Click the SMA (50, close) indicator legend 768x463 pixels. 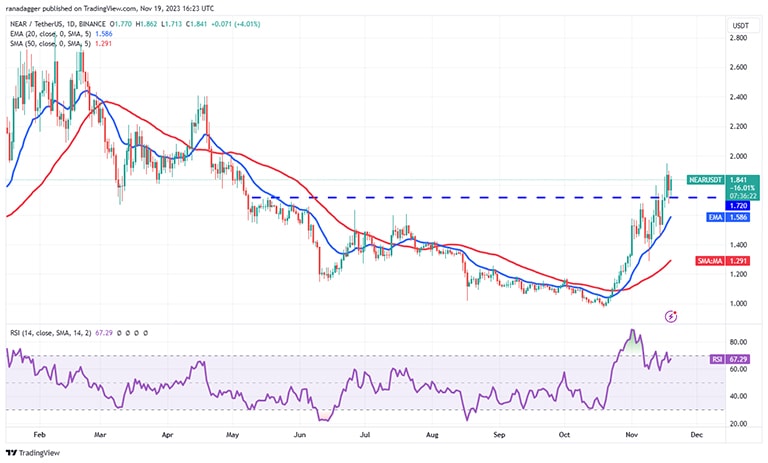51,44
